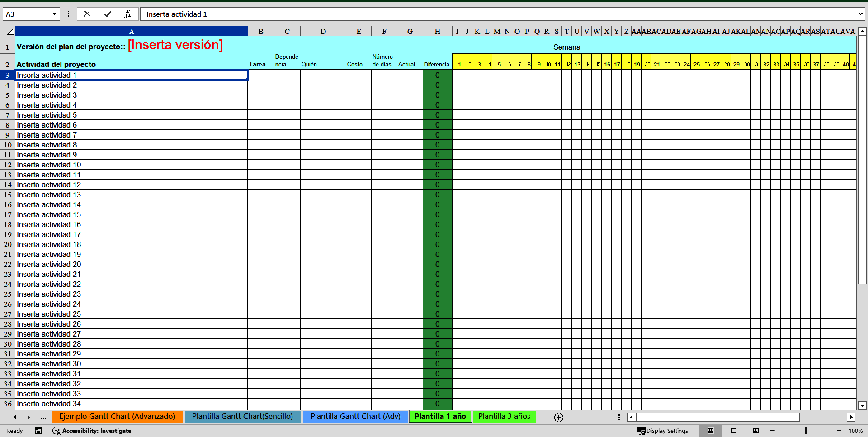868x437 pixels.
Task: Open Accessibility: Investigate checker
Action: [92, 431]
